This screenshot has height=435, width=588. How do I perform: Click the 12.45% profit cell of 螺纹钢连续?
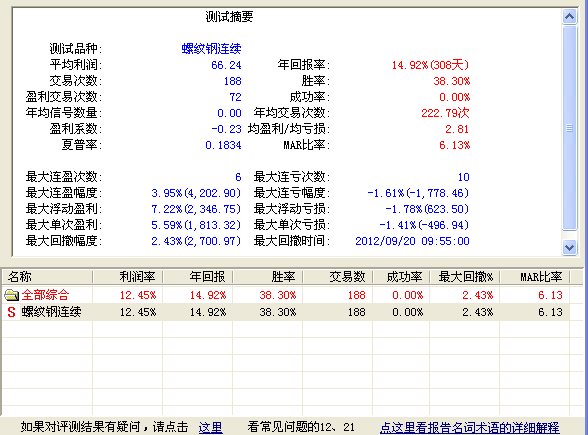(x=138, y=312)
